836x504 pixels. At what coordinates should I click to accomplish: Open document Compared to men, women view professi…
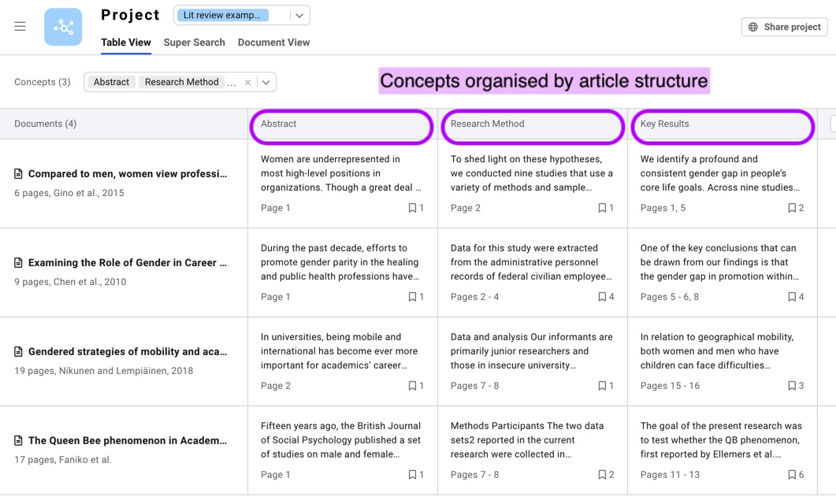coord(128,174)
